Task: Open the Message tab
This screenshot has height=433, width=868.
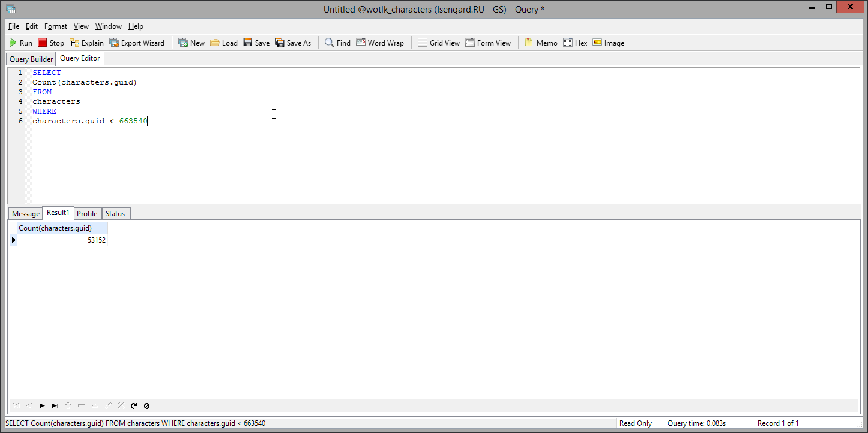Action: point(26,214)
